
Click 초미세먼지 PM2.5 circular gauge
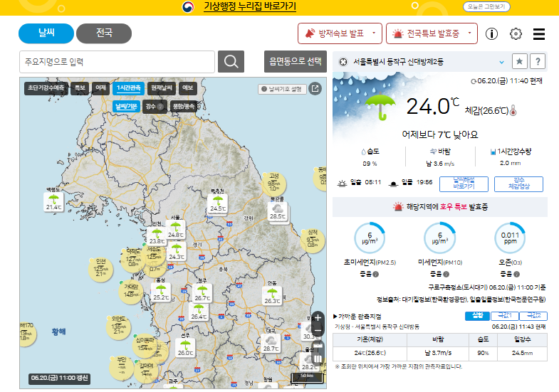370,238
